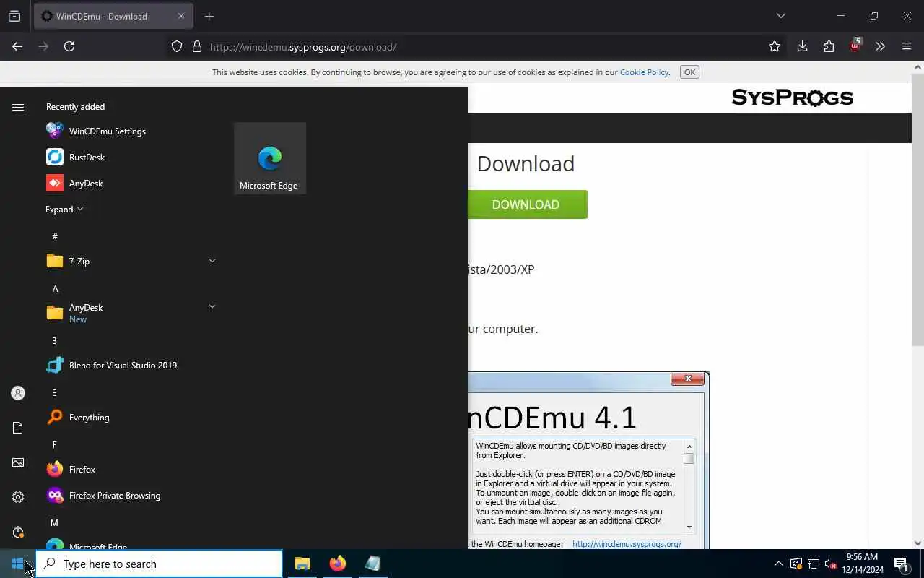
Task: Click the Microsoft Edge pinned tile
Action: click(270, 158)
